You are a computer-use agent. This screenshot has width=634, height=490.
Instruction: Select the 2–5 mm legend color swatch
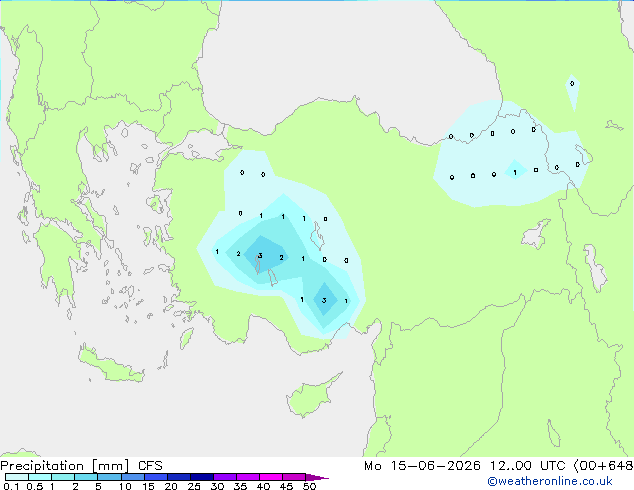(86, 477)
